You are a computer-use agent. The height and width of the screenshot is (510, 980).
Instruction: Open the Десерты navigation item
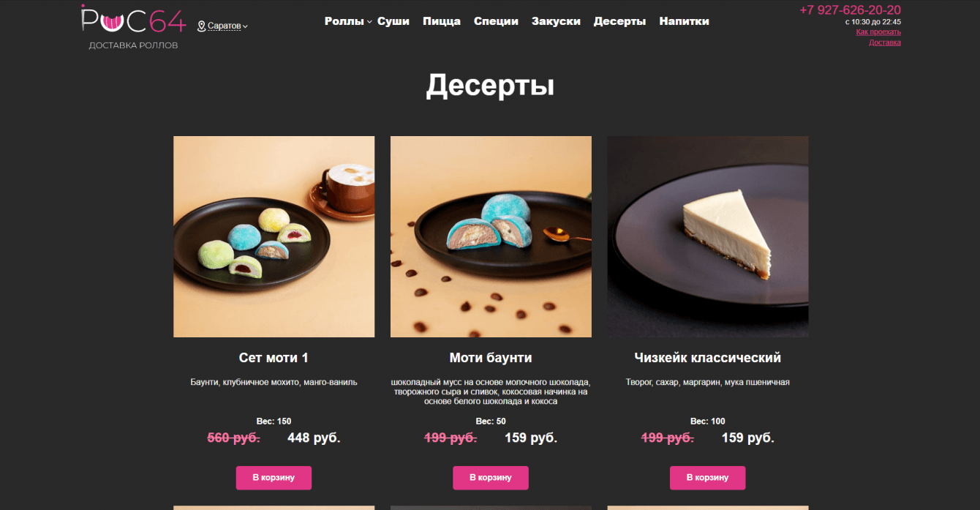pos(619,21)
